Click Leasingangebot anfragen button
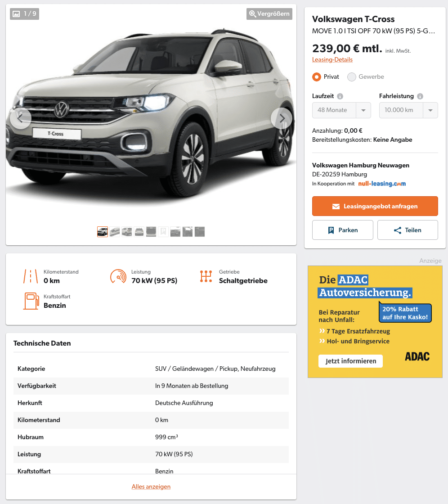This screenshot has width=448, height=504. (375, 206)
